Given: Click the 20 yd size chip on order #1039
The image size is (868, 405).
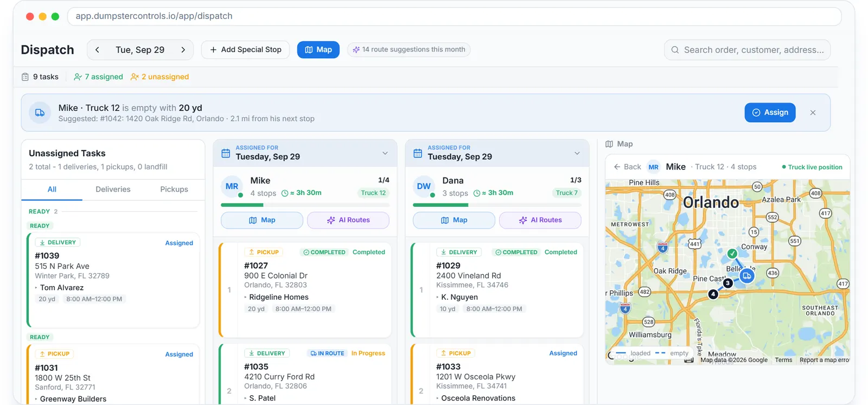Looking at the screenshot, I should click(x=47, y=299).
